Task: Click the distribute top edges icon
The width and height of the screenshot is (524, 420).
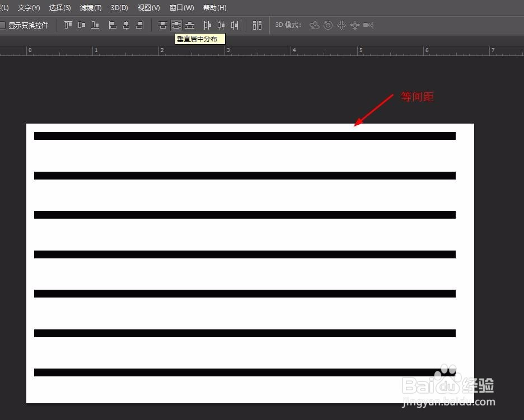Action: (163, 25)
